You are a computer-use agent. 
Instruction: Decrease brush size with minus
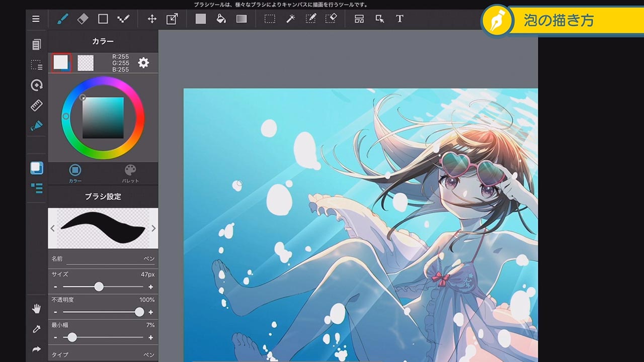point(55,287)
